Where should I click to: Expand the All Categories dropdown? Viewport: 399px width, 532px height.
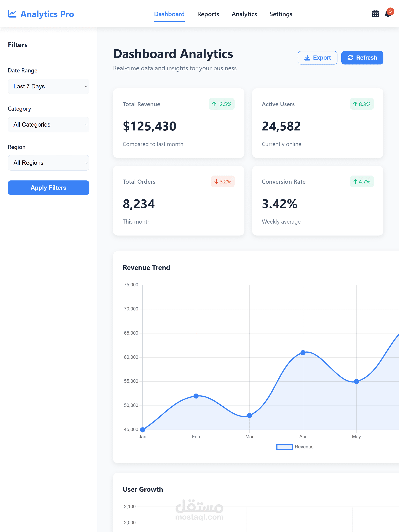click(48, 125)
